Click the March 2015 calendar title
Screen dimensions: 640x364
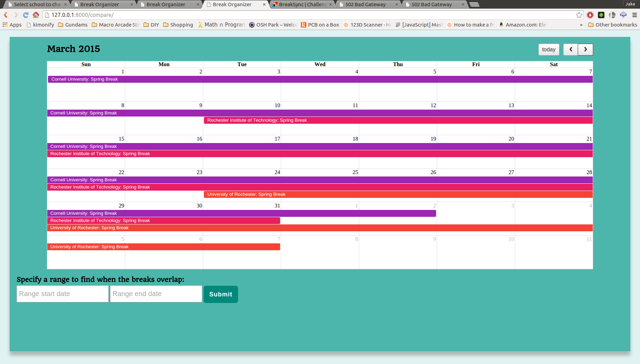click(x=73, y=49)
